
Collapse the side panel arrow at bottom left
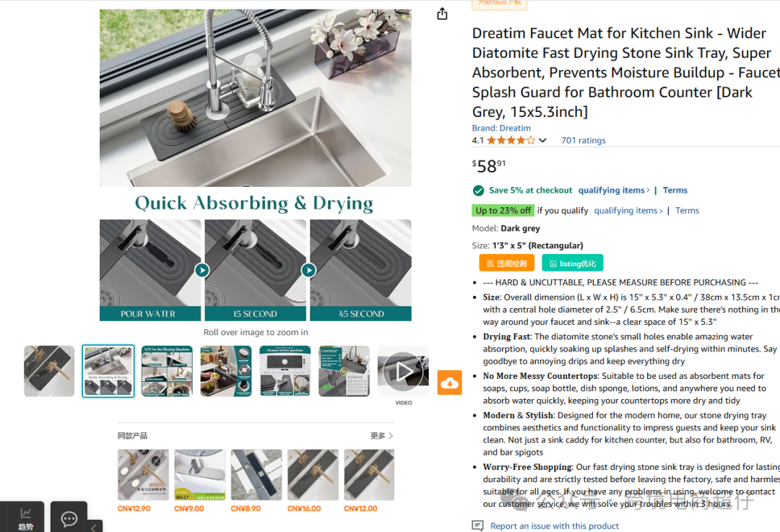click(95, 526)
